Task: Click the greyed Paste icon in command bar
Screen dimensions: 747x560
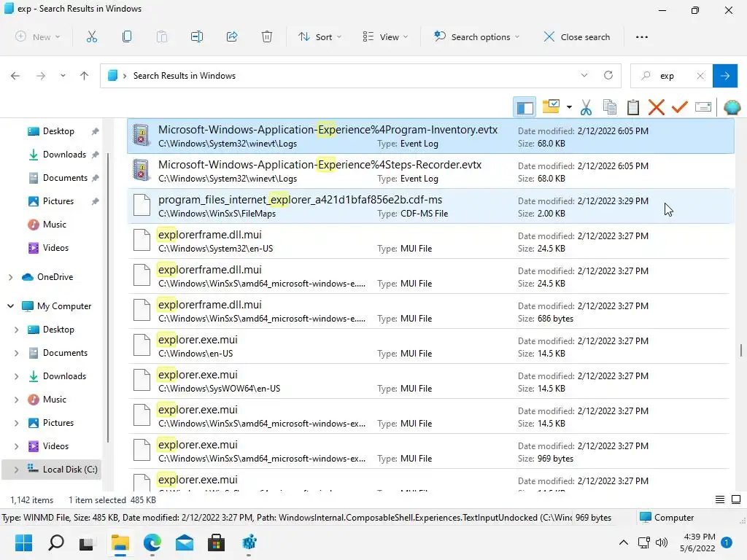Action: 162,36
